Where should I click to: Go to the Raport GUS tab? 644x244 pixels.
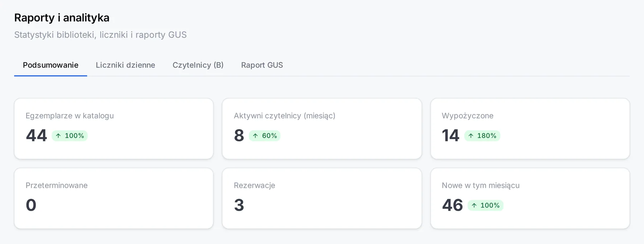262,65
